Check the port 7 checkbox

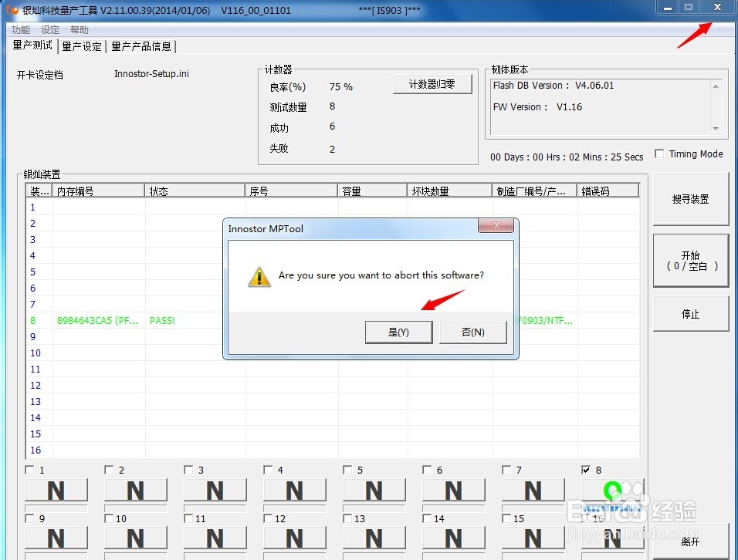click(506, 470)
